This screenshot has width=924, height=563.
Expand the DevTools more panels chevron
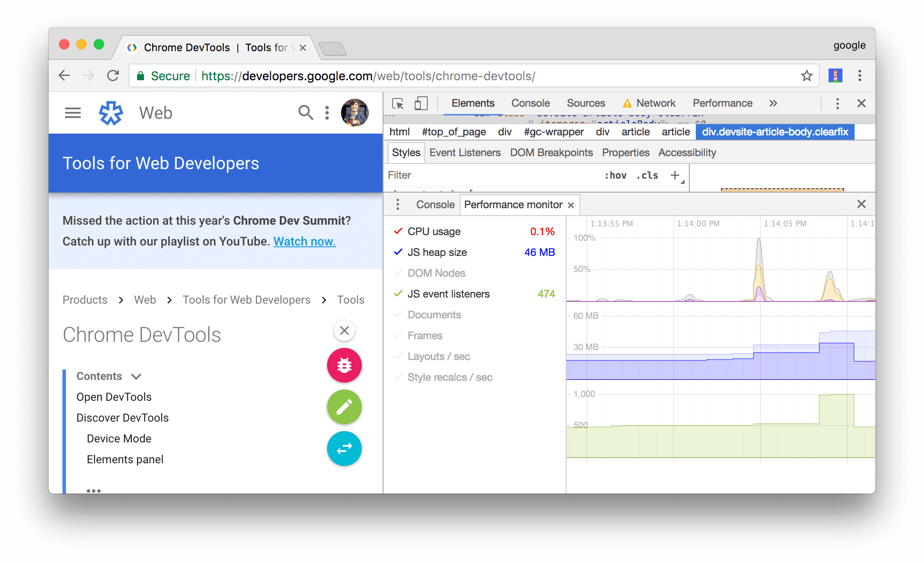click(773, 104)
